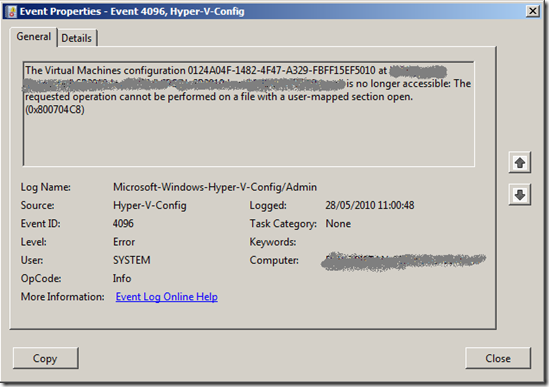
Task: Open the Event Log Online Help link
Action: [167, 297]
